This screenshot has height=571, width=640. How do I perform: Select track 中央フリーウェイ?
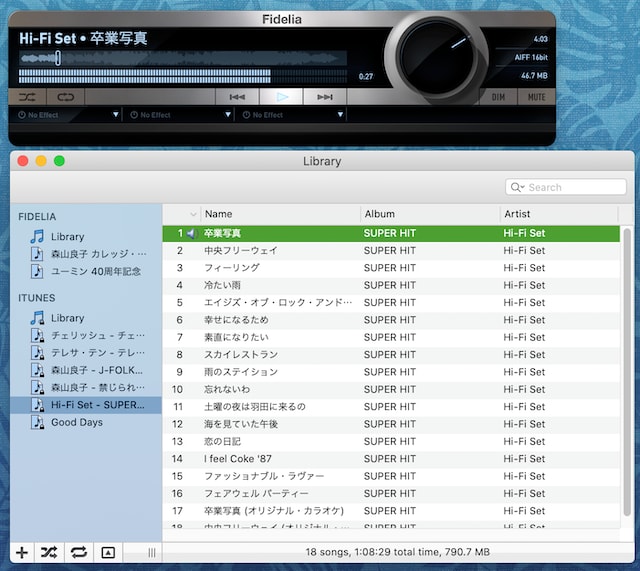coord(391,251)
